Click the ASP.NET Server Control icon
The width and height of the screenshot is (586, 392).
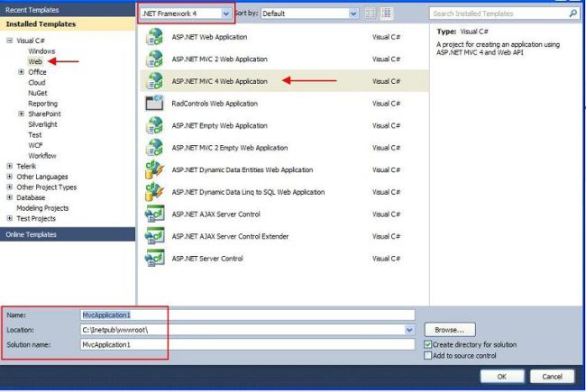[x=154, y=259]
